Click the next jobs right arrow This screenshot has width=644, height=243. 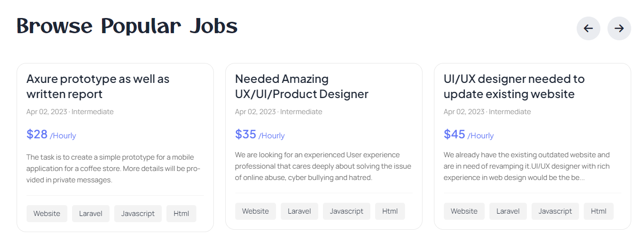(619, 28)
